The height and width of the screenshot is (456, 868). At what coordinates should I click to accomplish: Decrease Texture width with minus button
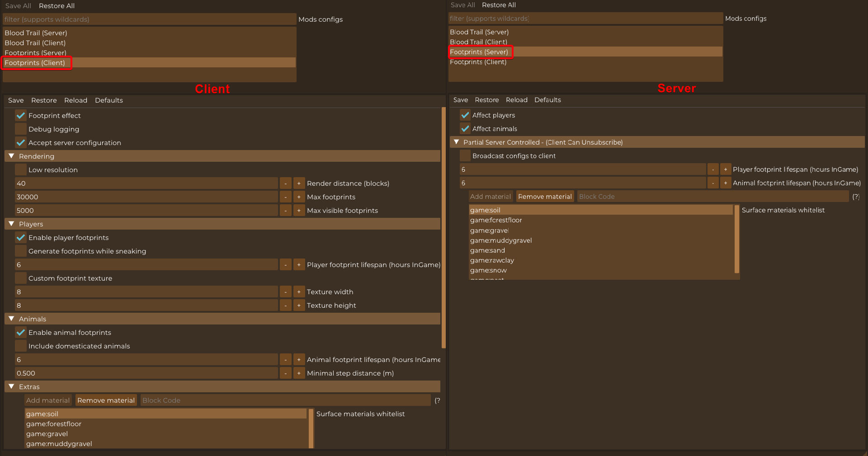pos(285,292)
